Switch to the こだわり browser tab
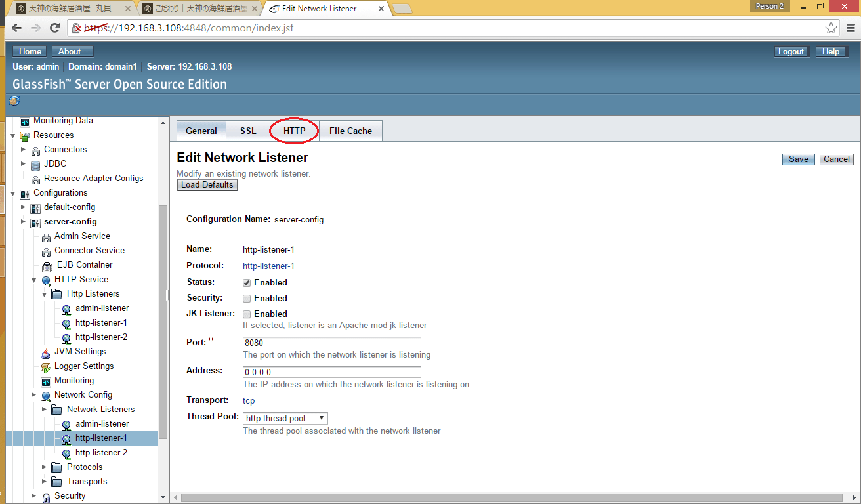 (x=199, y=9)
